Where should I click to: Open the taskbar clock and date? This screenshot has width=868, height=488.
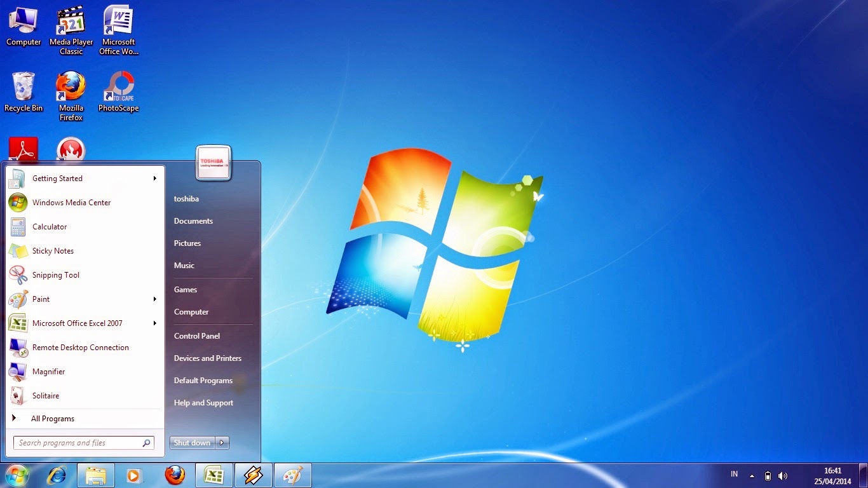point(832,476)
